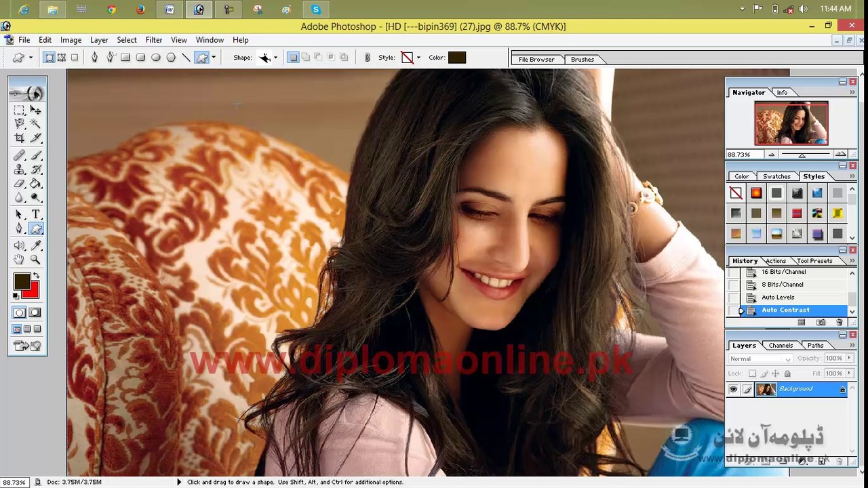This screenshot has width=868, height=488.
Task: Enable Standard Screen Mode
Action: (17, 329)
